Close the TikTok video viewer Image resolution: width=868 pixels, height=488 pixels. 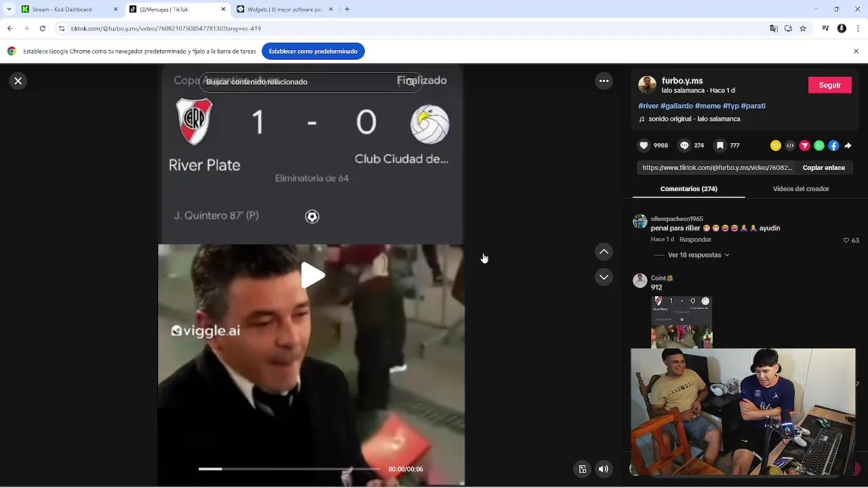tap(18, 81)
